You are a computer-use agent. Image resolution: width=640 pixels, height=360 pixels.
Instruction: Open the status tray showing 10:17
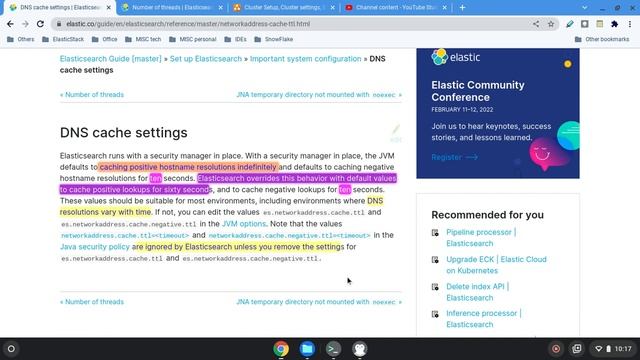pyautogui.click(x=613, y=349)
